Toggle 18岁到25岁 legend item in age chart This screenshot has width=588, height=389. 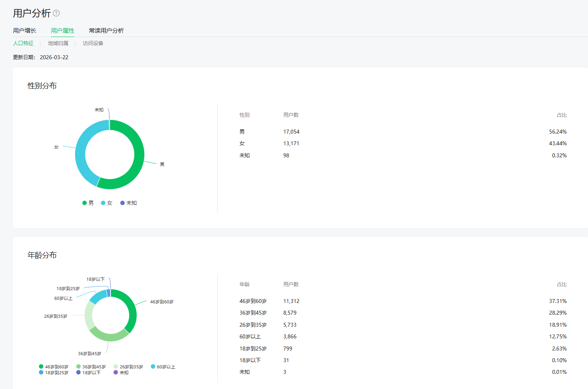coord(54,373)
